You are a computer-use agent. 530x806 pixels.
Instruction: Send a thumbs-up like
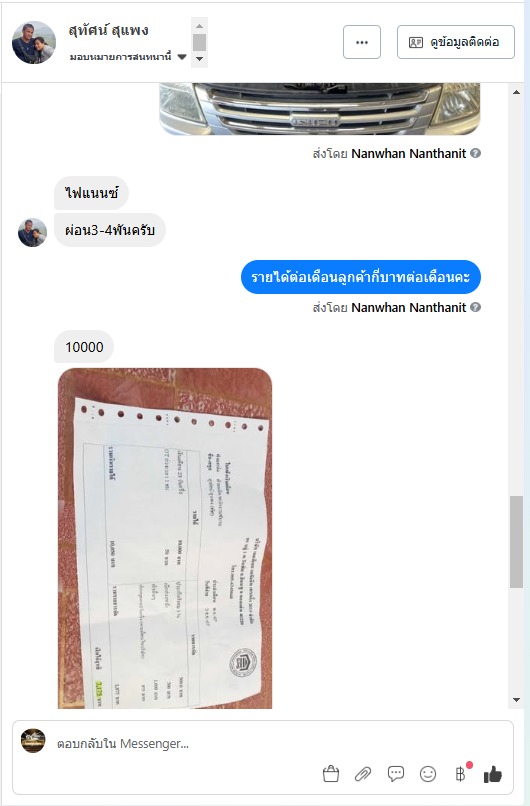(492, 774)
